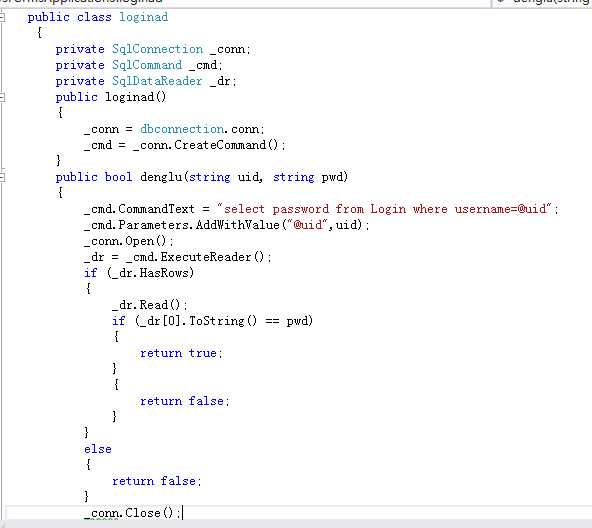
Task: Click the dbconnection class reference
Action: click(182, 129)
